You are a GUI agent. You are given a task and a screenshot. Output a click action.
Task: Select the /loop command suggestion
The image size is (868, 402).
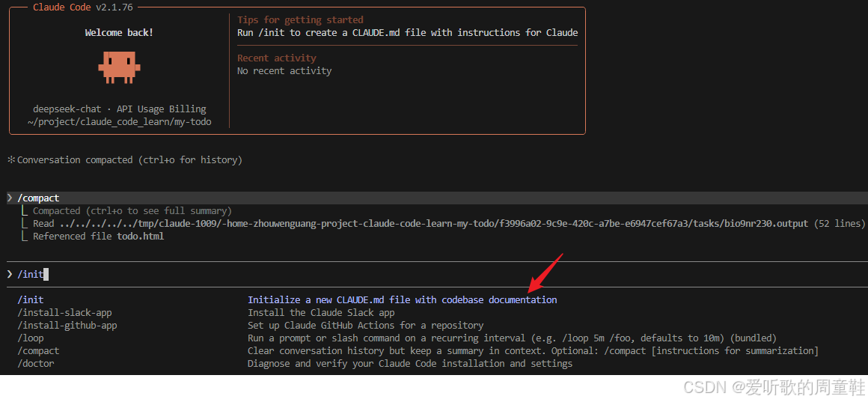click(31, 338)
